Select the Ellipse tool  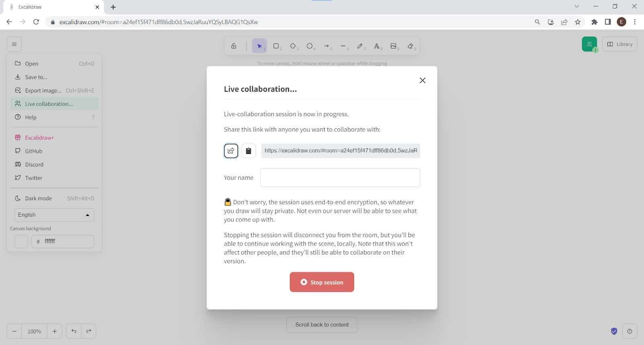pos(310,46)
